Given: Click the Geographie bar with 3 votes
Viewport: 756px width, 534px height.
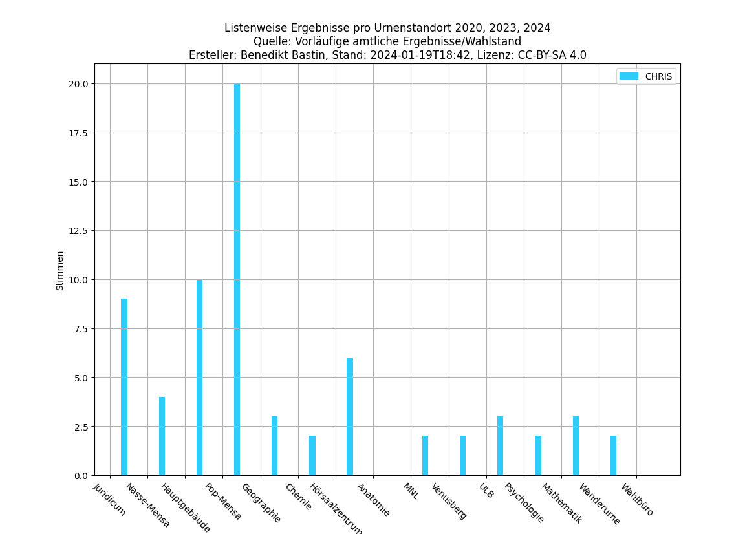Looking at the screenshot, I should click(274, 445).
